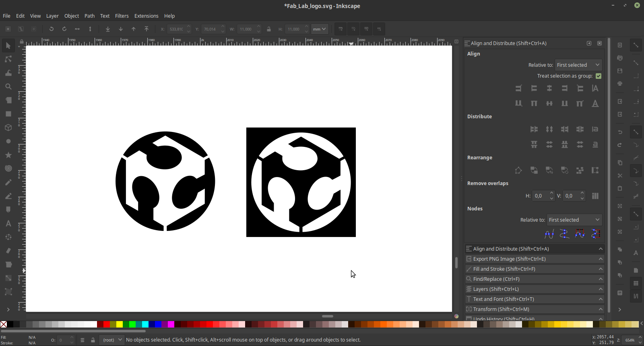Expand Find/Replace panel
Viewport: 644px width, 346px height.
point(535,279)
